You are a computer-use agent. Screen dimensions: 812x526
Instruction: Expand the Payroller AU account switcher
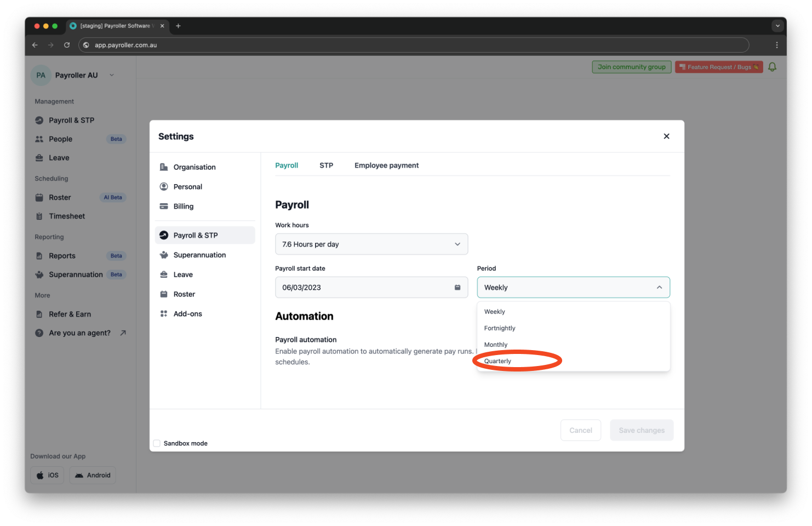point(112,75)
